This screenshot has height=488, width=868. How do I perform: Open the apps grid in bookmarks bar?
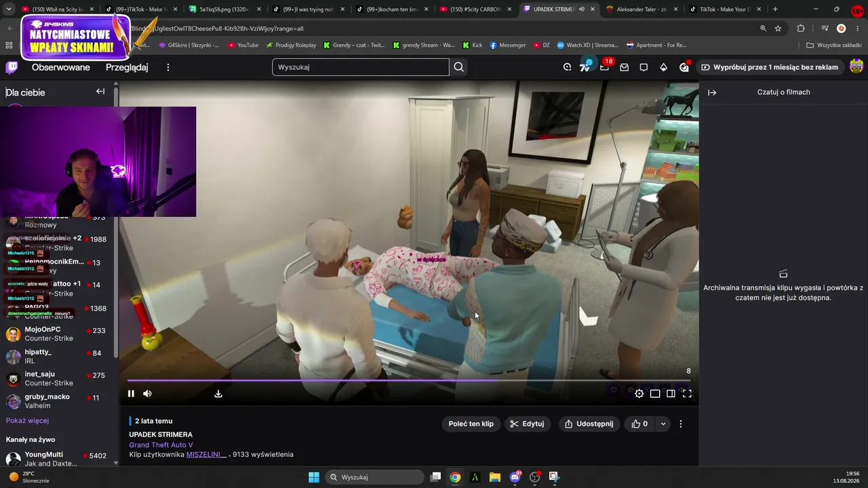pos(9,45)
